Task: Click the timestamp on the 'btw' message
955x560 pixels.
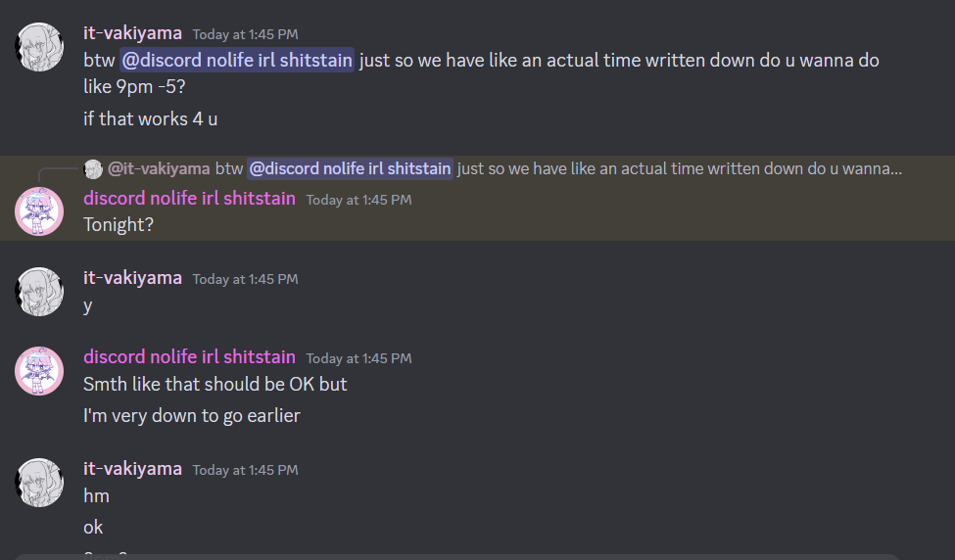Action: click(x=245, y=34)
